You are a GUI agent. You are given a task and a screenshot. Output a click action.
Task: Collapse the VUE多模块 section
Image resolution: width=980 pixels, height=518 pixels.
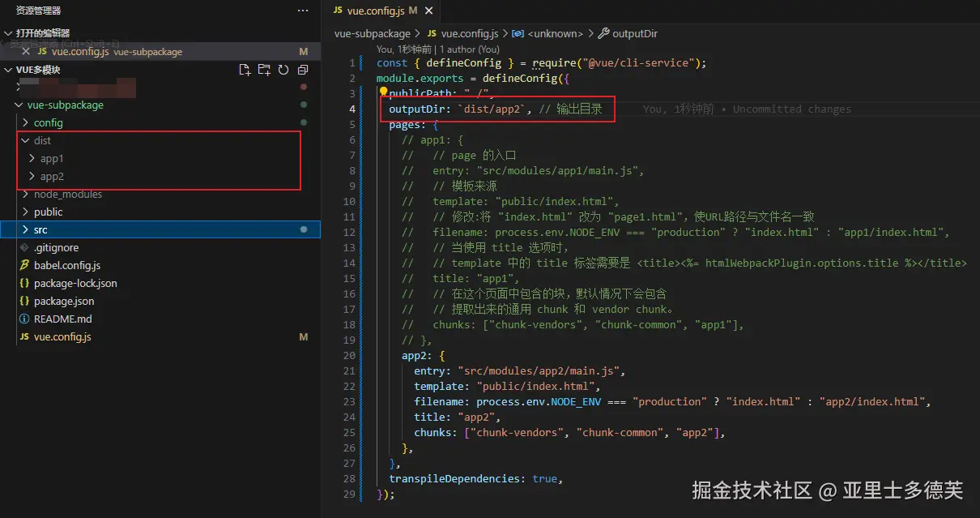coord(8,70)
